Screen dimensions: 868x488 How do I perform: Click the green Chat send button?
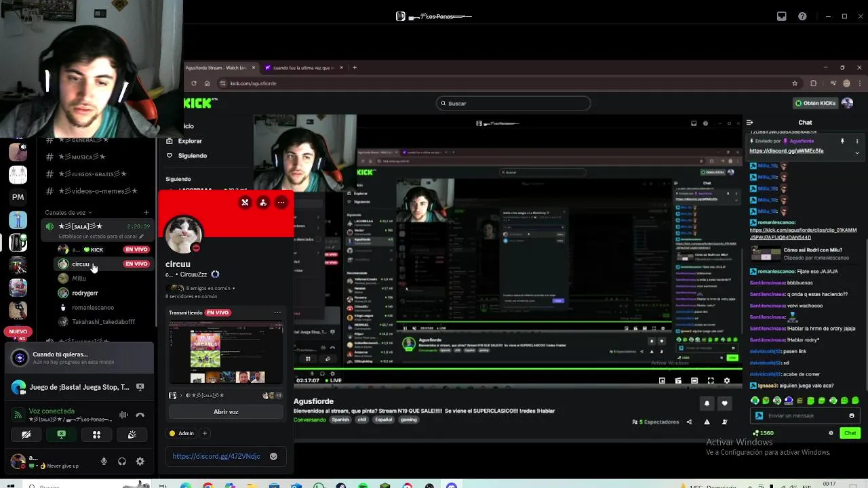(850, 433)
